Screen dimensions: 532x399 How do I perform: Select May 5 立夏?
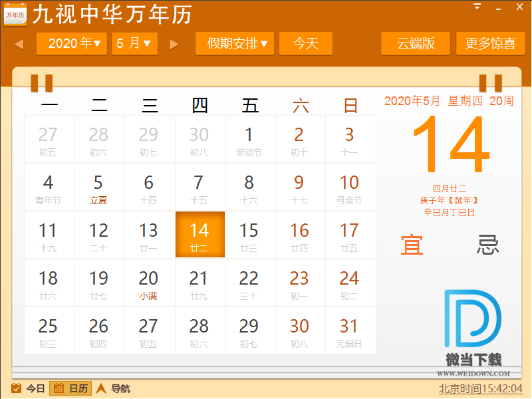click(x=99, y=188)
